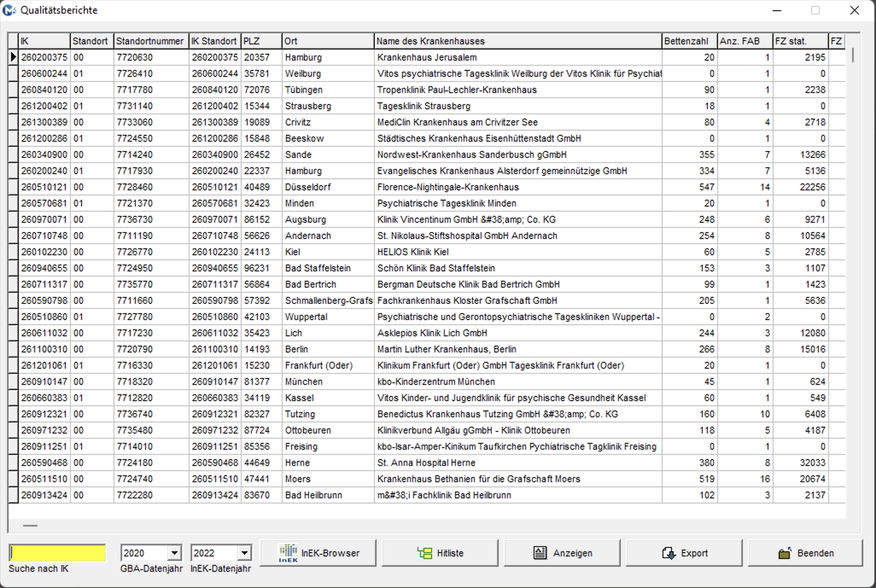Screen dimensions: 876x588
Task: Click the Ort cell Bad Heilbrunn
Action: [328, 495]
